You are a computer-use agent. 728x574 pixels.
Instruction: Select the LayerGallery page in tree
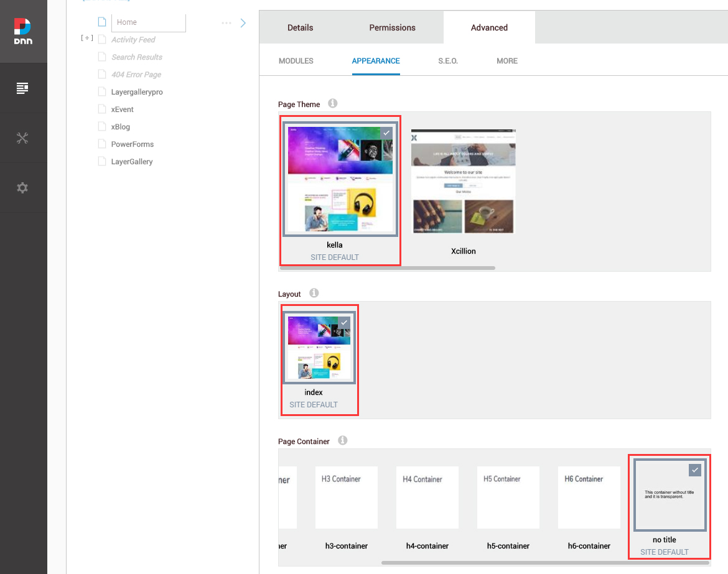(x=132, y=162)
